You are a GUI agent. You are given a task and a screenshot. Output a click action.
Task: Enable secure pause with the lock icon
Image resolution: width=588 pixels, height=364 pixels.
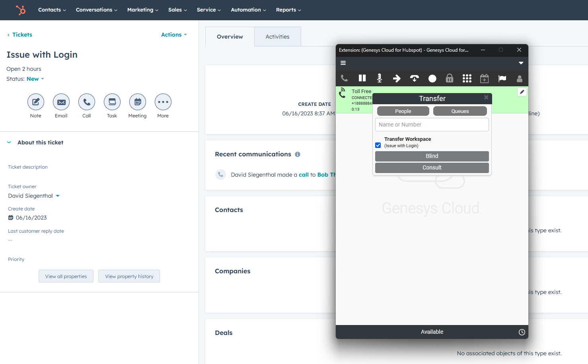(x=449, y=78)
